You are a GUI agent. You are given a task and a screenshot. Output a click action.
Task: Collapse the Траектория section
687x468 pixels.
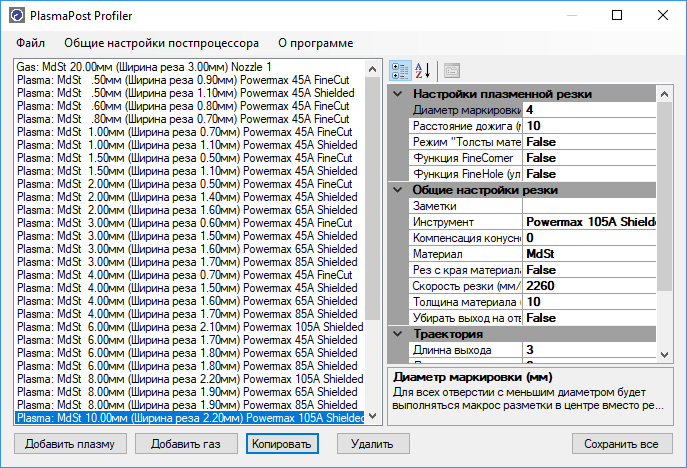point(398,334)
